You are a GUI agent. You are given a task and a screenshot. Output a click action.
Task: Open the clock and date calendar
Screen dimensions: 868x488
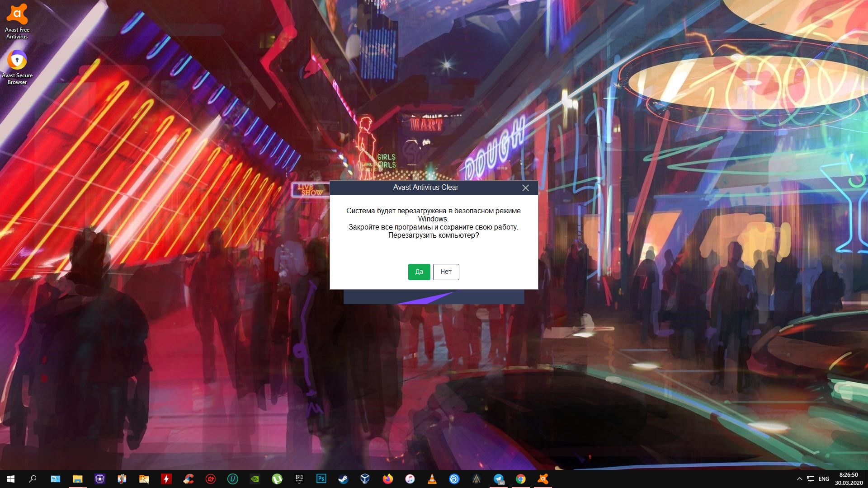849,479
